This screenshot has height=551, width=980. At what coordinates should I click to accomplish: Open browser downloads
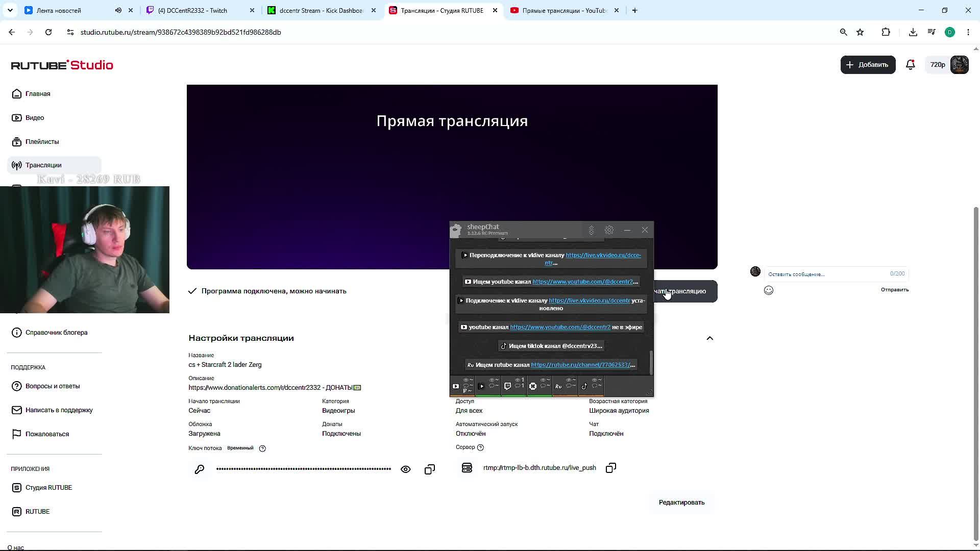913,32
